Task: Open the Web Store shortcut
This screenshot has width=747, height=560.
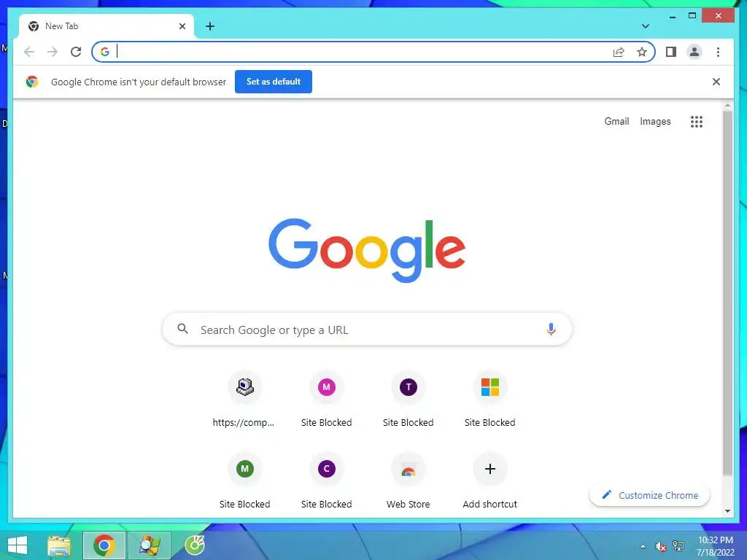Action: coord(409,481)
